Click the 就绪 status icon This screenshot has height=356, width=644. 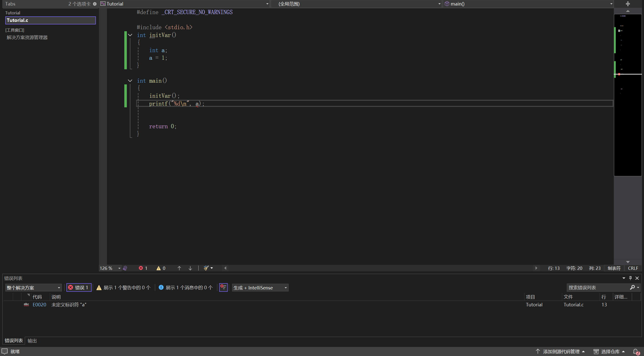coord(5,351)
